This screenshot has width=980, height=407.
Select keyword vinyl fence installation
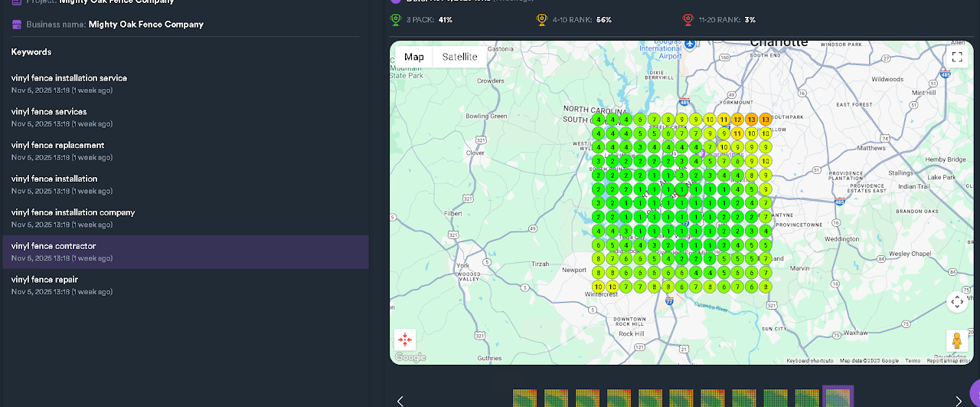[x=185, y=185]
